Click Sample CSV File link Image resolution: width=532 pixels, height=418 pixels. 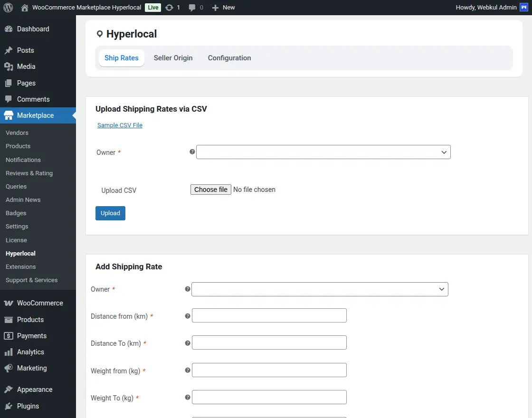pos(120,125)
